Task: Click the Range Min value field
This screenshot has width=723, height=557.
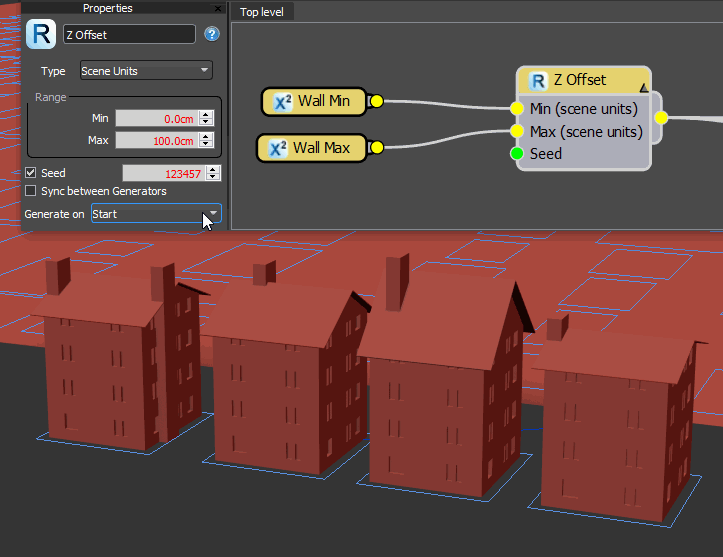Action: (155, 118)
